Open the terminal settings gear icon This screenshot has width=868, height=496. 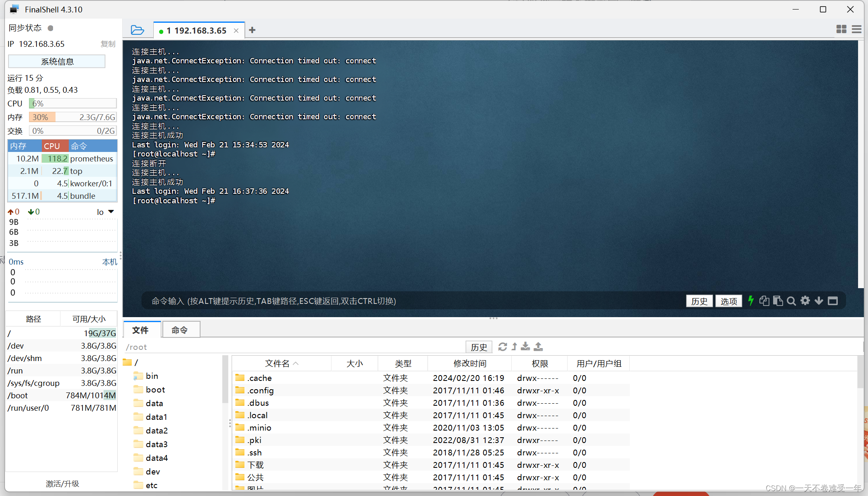pyautogui.click(x=805, y=301)
